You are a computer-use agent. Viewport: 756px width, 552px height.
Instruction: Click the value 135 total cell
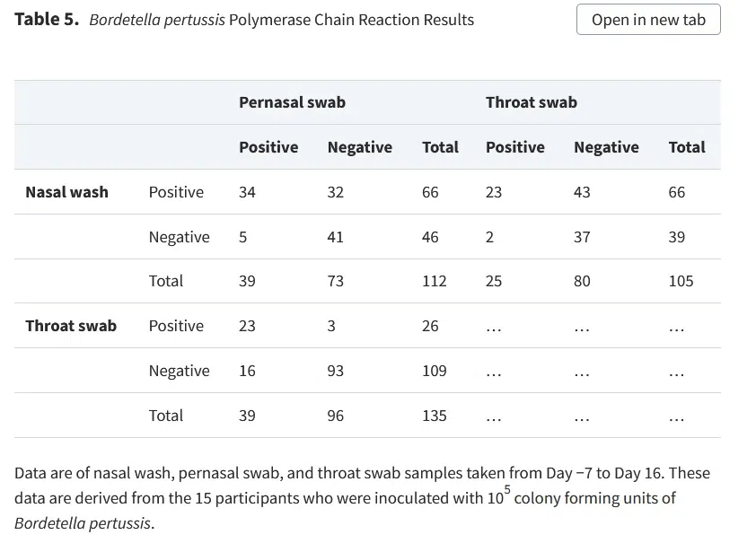(435, 415)
